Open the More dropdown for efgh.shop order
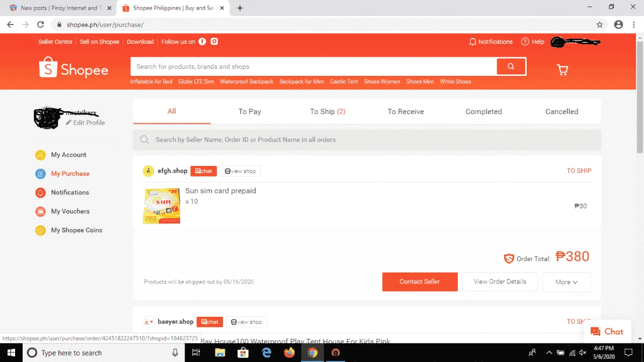The image size is (644, 362). pyautogui.click(x=567, y=282)
